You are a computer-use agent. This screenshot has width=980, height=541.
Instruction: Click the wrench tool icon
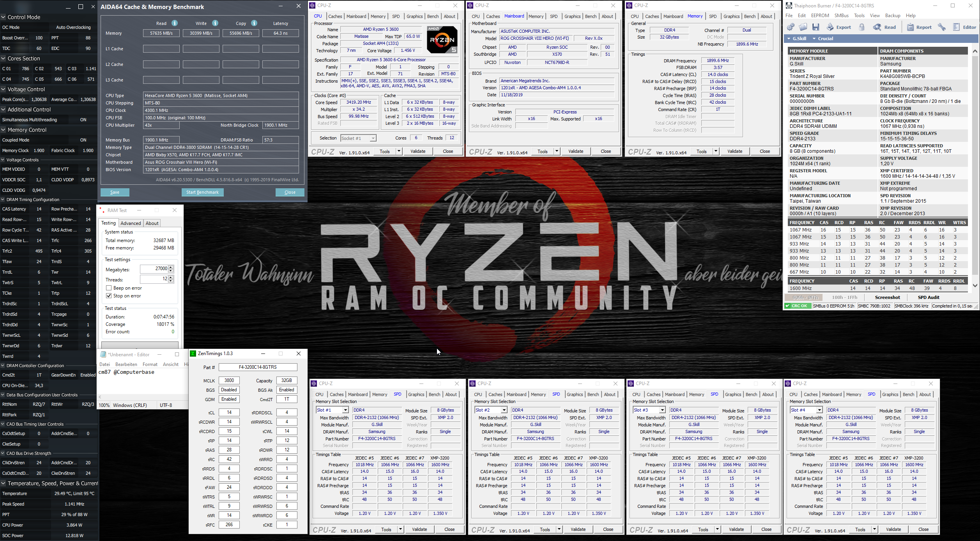point(942,27)
